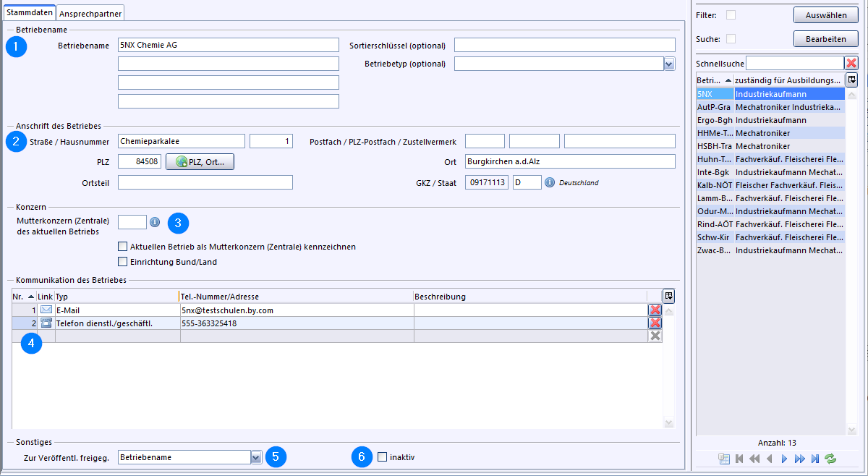Select the Stammdaten tab
Screen dimensions: 868x476
tap(28, 12)
